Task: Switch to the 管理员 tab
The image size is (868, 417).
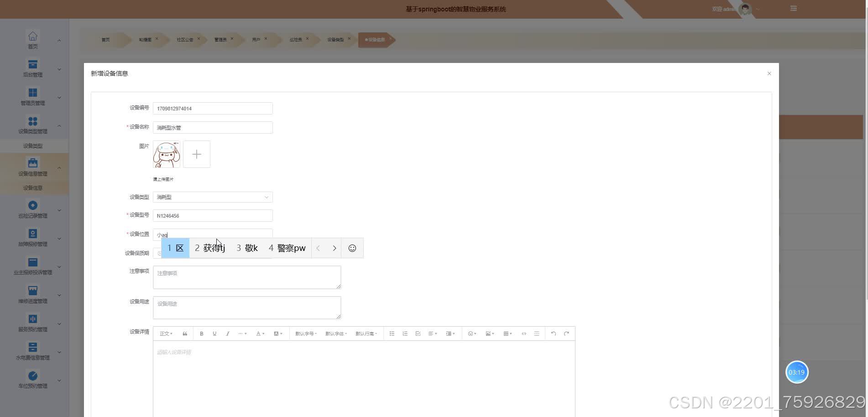Action: click(220, 40)
